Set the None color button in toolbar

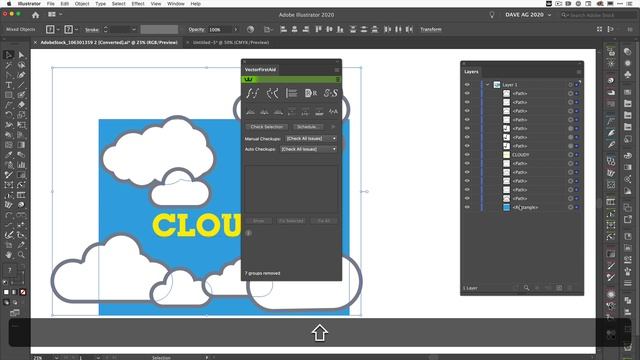pos(23,292)
